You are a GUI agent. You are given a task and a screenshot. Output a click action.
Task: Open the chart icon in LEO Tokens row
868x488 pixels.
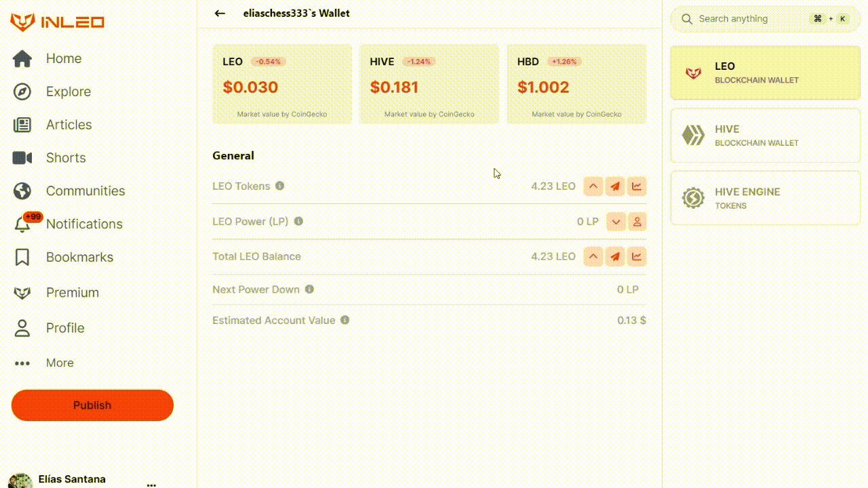click(637, 186)
